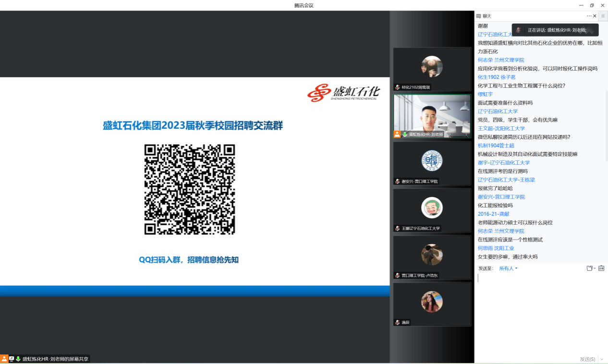This screenshot has height=364, width=608.
Task: Open the 所有人 recipient dropdown
Action: point(508,268)
